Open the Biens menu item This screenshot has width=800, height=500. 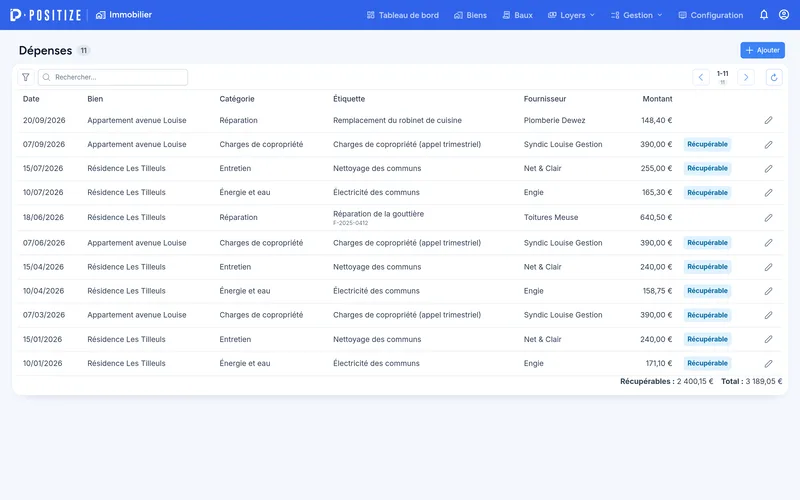470,15
